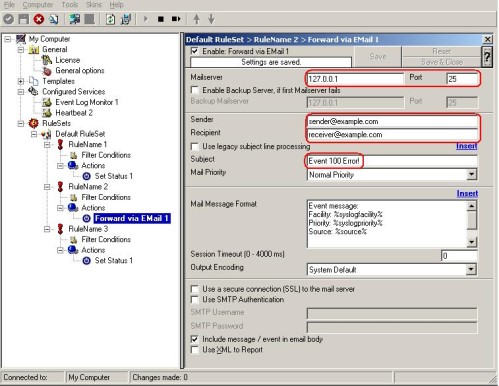This screenshot has width=499, height=386.
Task: Click the RuleSets gear icon
Action: (x=33, y=123)
